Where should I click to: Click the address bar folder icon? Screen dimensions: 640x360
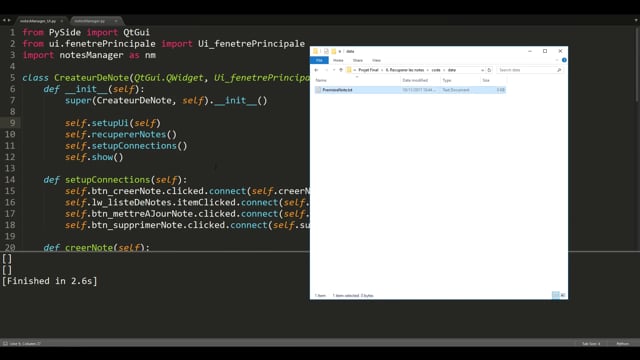point(349,70)
